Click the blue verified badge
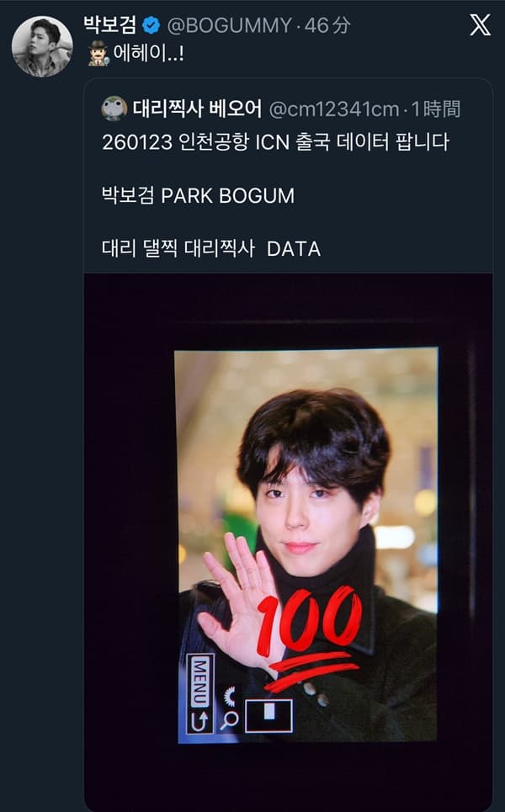 pos(151,25)
